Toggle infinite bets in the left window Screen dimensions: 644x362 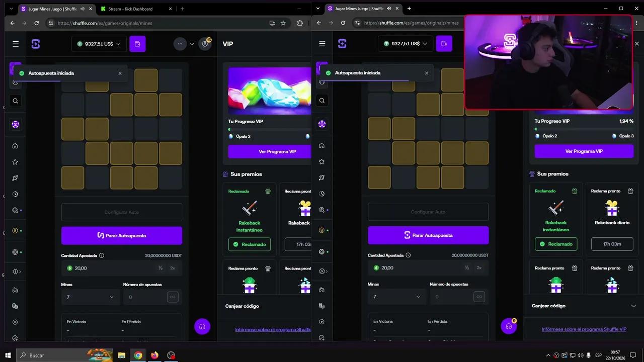(x=173, y=297)
